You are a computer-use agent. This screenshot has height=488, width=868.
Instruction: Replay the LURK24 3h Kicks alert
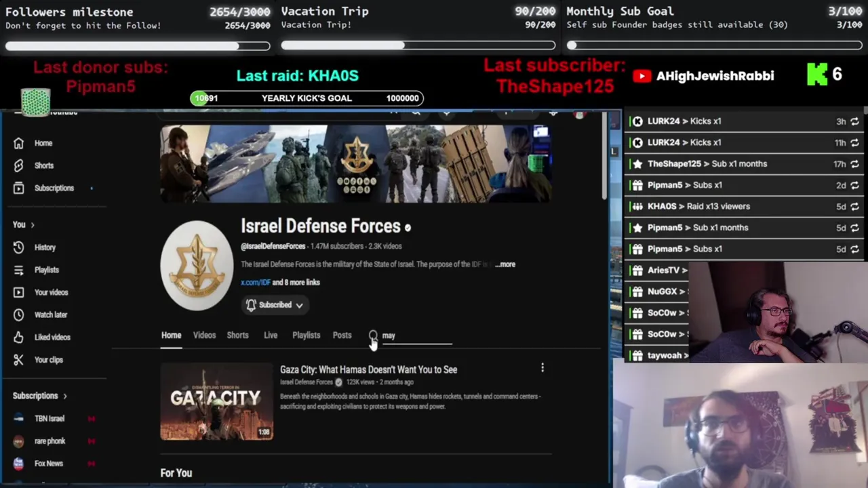point(854,121)
